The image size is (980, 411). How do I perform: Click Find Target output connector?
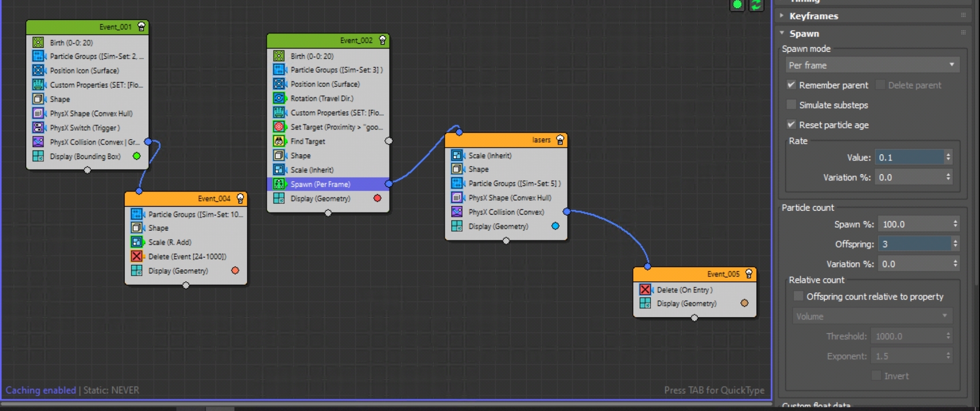click(388, 141)
